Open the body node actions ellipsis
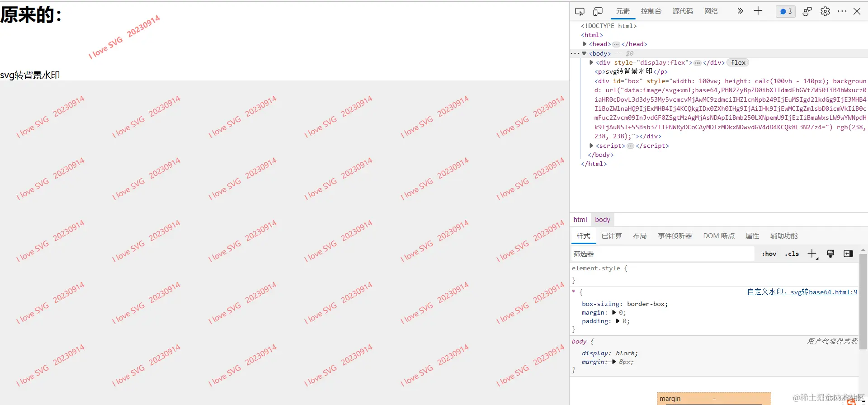Image resolution: width=868 pixels, height=405 pixels. click(x=575, y=53)
